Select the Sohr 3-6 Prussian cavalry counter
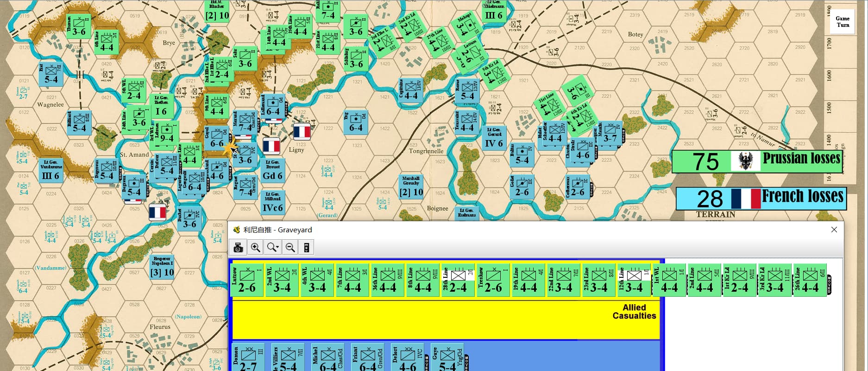868x371 pixels. click(245, 58)
